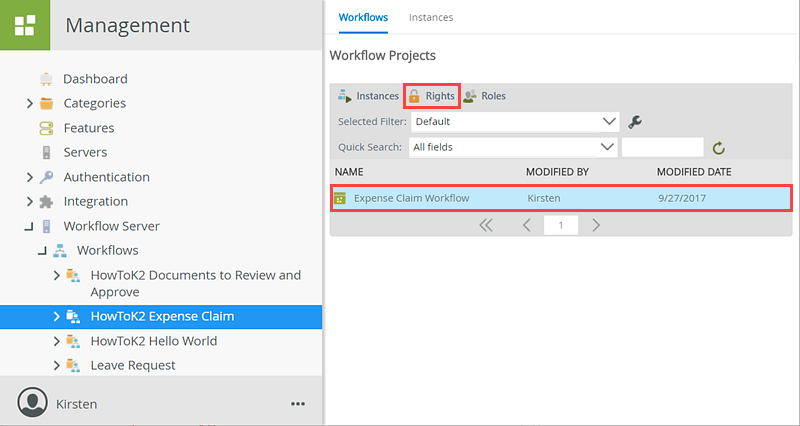Click the Integration puzzle piece icon

(46, 202)
